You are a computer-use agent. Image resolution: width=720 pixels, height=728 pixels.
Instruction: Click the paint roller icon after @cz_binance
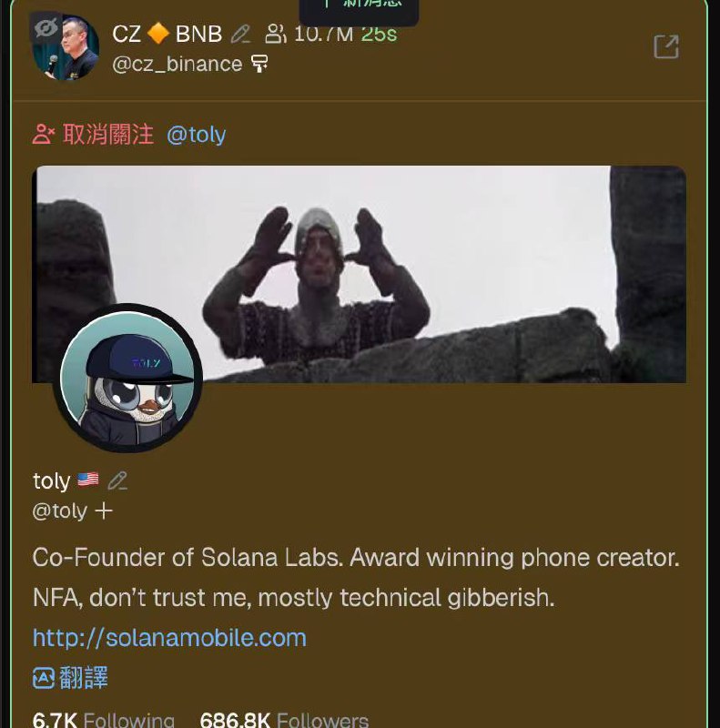[259, 64]
